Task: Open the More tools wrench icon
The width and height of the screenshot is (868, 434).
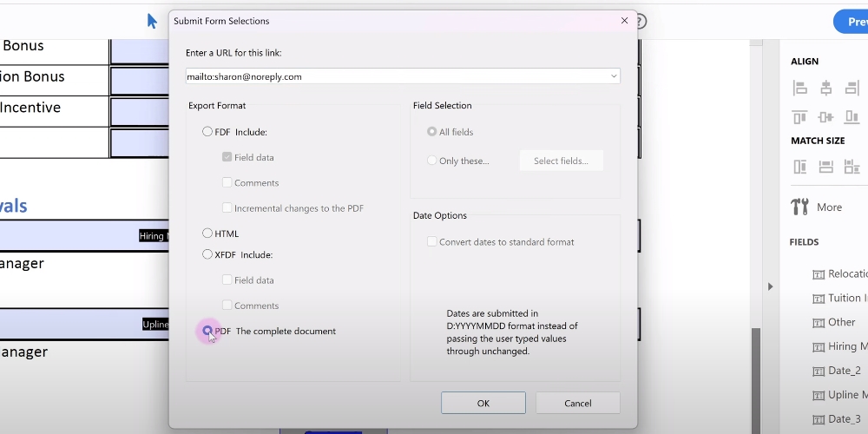Action: point(799,207)
